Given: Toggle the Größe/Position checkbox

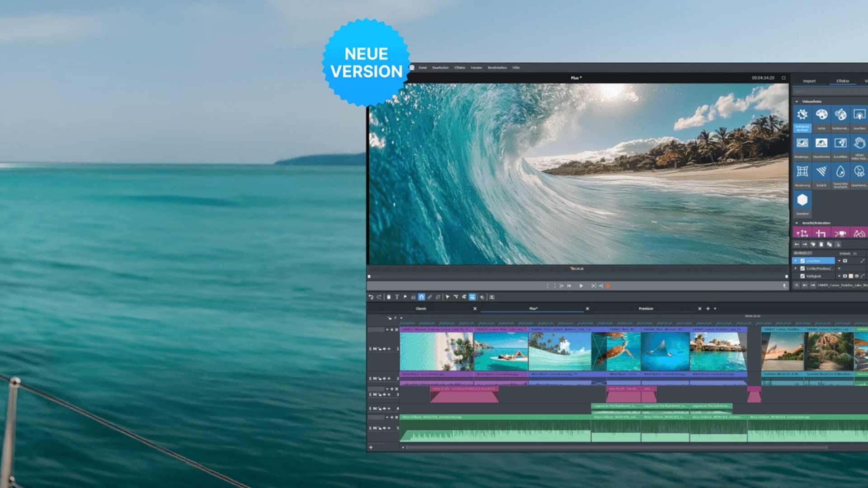Looking at the screenshot, I should (x=803, y=268).
